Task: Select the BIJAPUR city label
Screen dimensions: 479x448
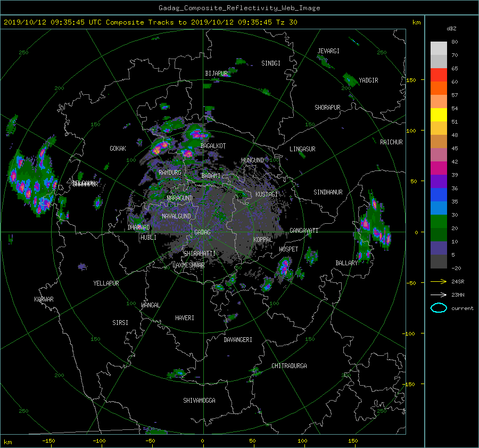Action: [x=216, y=74]
